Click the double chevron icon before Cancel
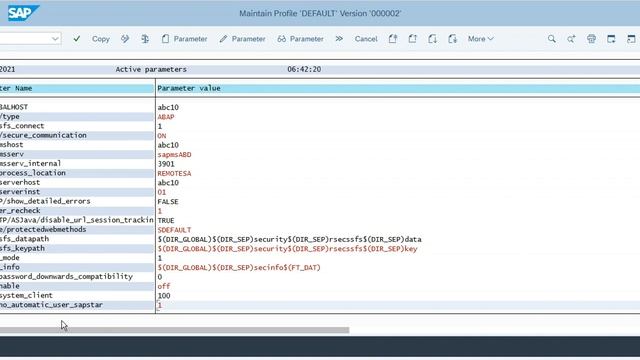 pos(339,39)
